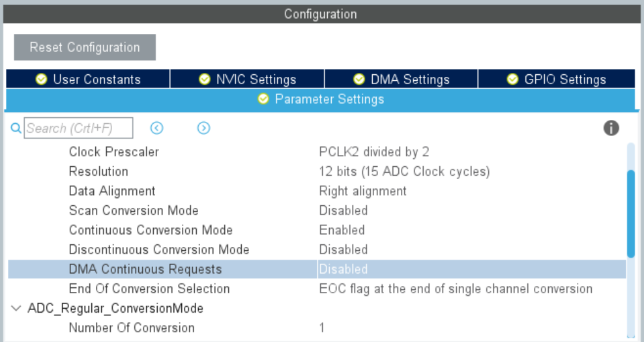The image size is (644, 342).
Task: Select the Scan Conversion Mode row
Action: coord(317,210)
